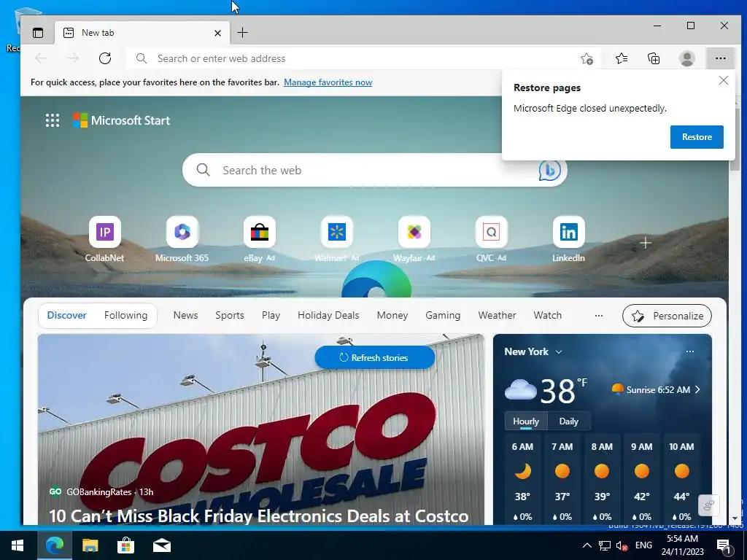Select the Discover feed tab
This screenshot has height=560, width=747.
(x=66, y=315)
